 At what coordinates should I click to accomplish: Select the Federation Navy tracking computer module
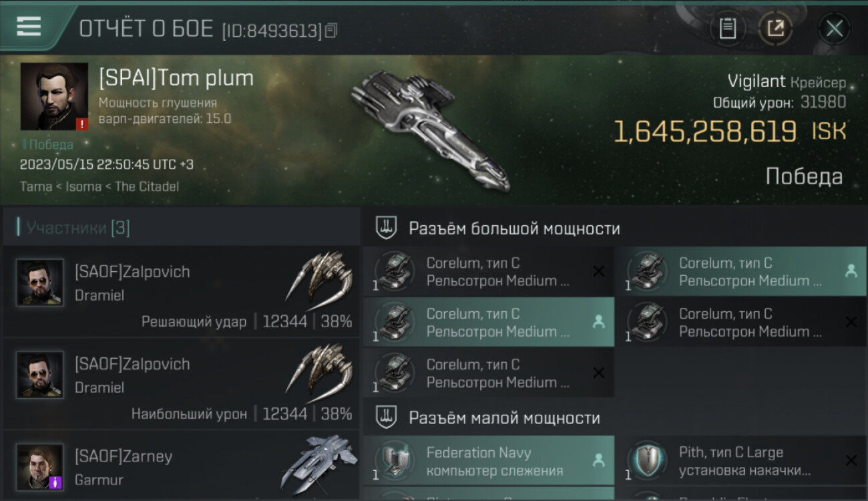point(489,461)
